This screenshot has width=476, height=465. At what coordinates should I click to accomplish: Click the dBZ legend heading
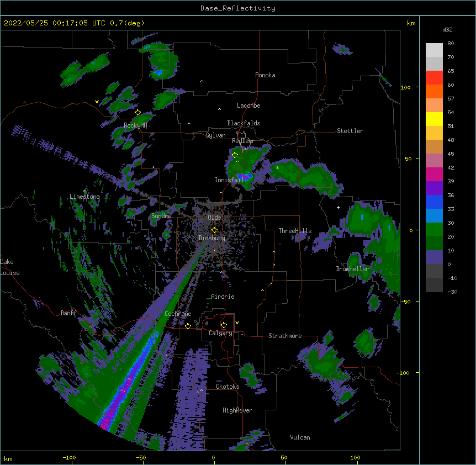447,29
